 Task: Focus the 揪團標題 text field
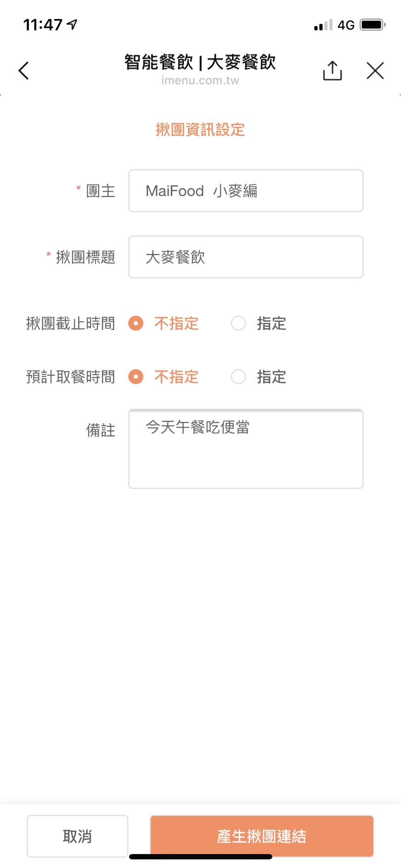coord(246,257)
